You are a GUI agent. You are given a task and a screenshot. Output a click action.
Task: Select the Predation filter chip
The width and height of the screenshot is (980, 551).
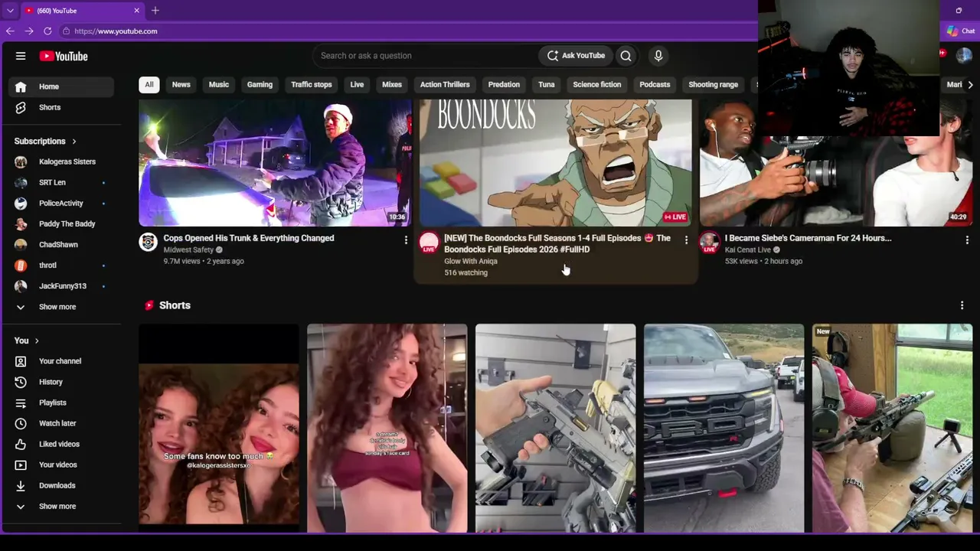[x=504, y=84]
